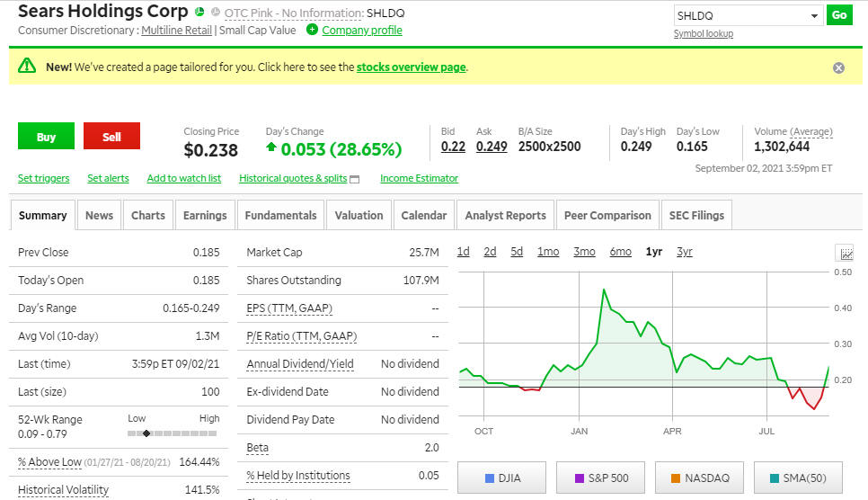Set chart range to 6mo
Screen dimensions: 868x500
point(621,252)
